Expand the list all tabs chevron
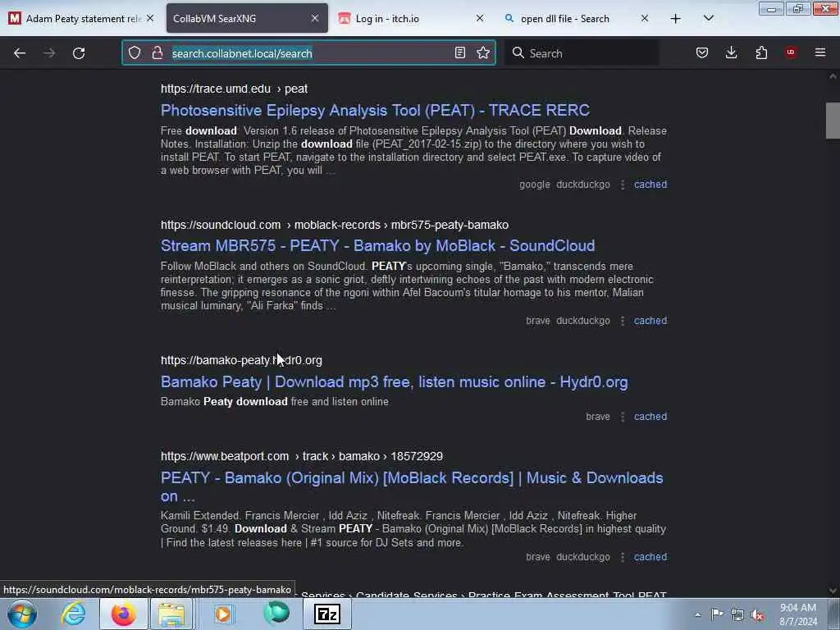Image resolution: width=840 pixels, height=630 pixels. 709,18
